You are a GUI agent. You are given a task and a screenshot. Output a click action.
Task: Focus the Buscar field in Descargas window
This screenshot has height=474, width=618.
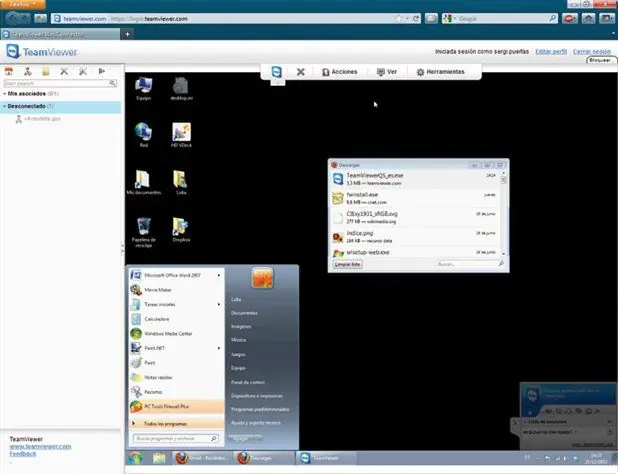(469, 264)
